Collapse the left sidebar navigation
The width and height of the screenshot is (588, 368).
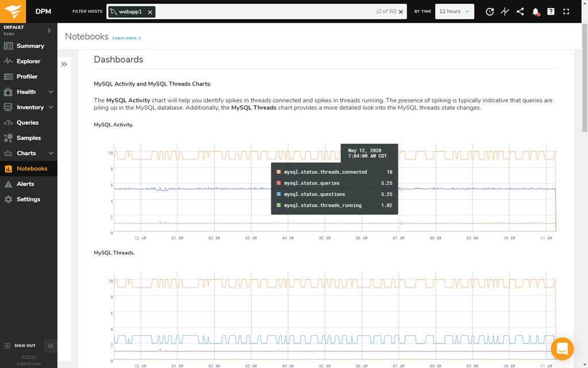pos(51,346)
